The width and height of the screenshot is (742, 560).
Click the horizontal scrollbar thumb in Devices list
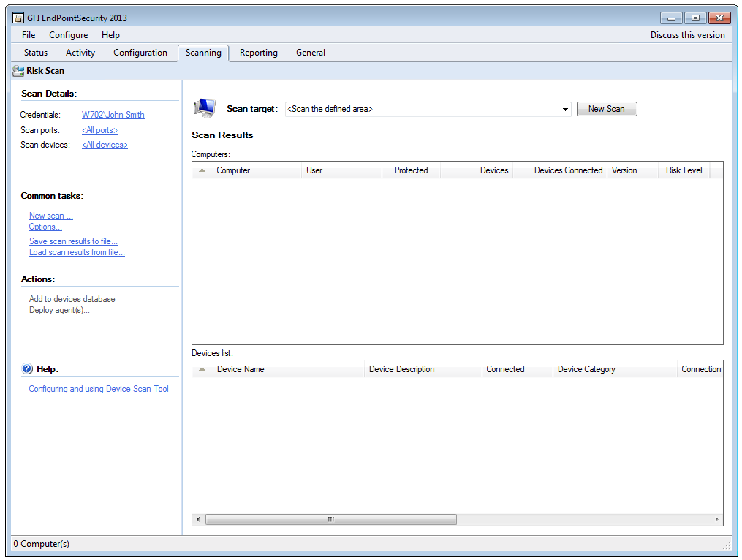(x=330, y=519)
